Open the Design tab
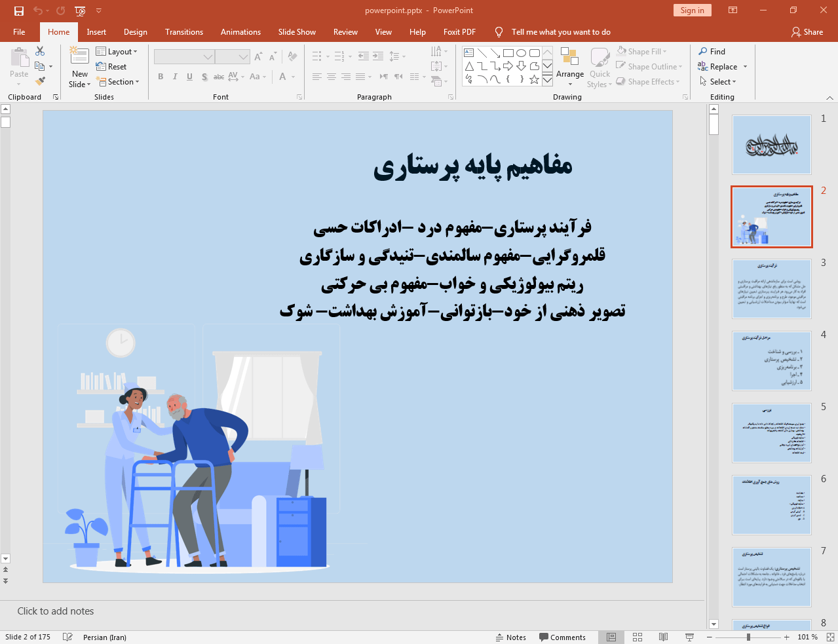Screen dimensions: 838x644 136,31
